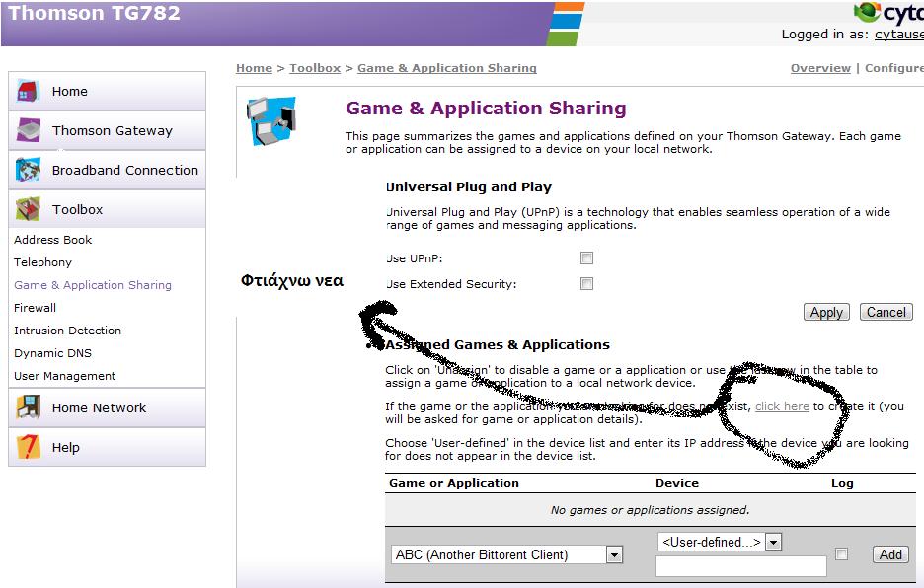Follow the 'click here' link to create game

782,406
